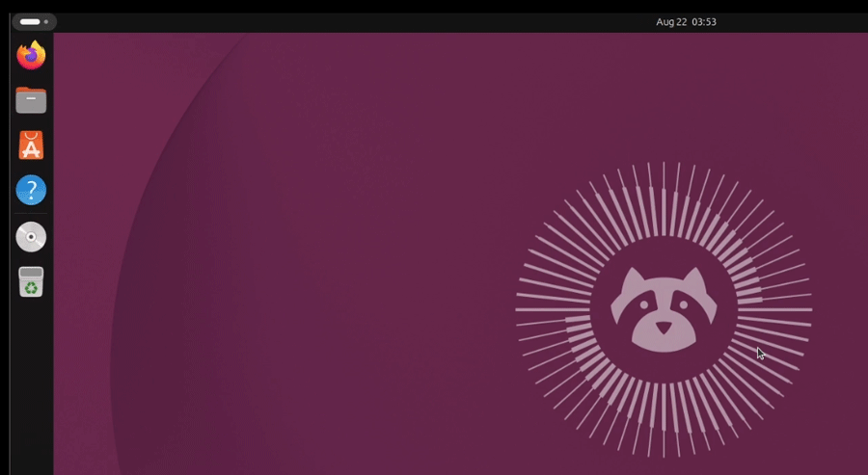Launch the Files manager in the dock
This screenshot has width=868, height=475.
pos(31,100)
